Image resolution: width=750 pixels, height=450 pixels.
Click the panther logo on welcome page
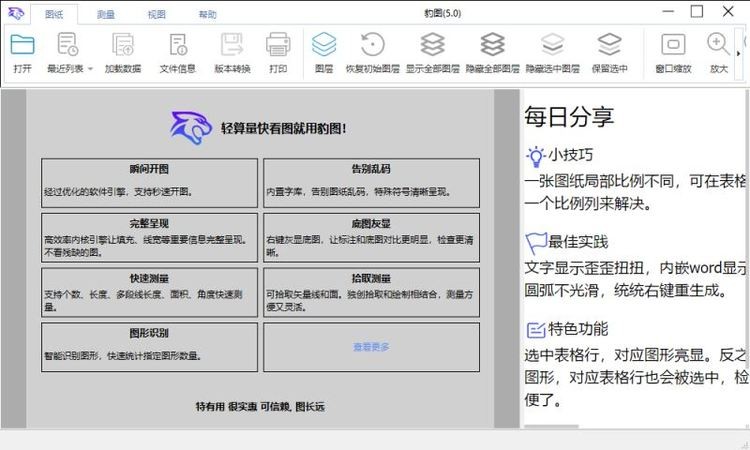[191, 128]
